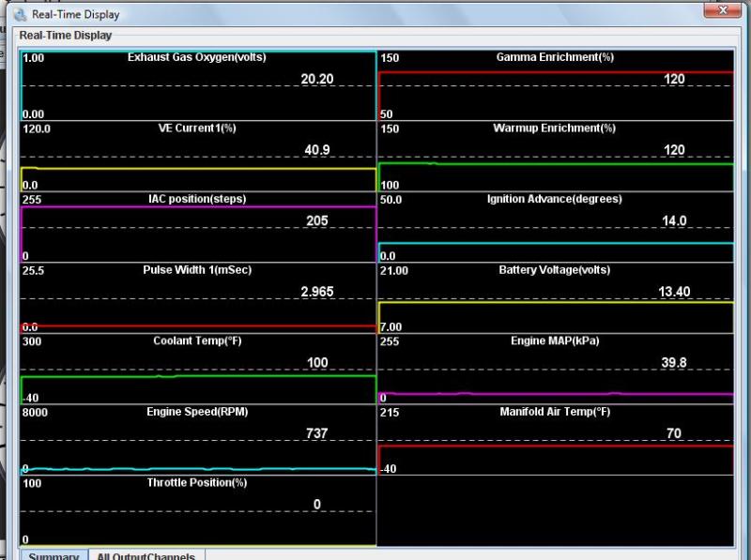The width and height of the screenshot is (751, 560).
Task: Select the Exhaust Gas Oxygen graph
Action: coord(197,85)
